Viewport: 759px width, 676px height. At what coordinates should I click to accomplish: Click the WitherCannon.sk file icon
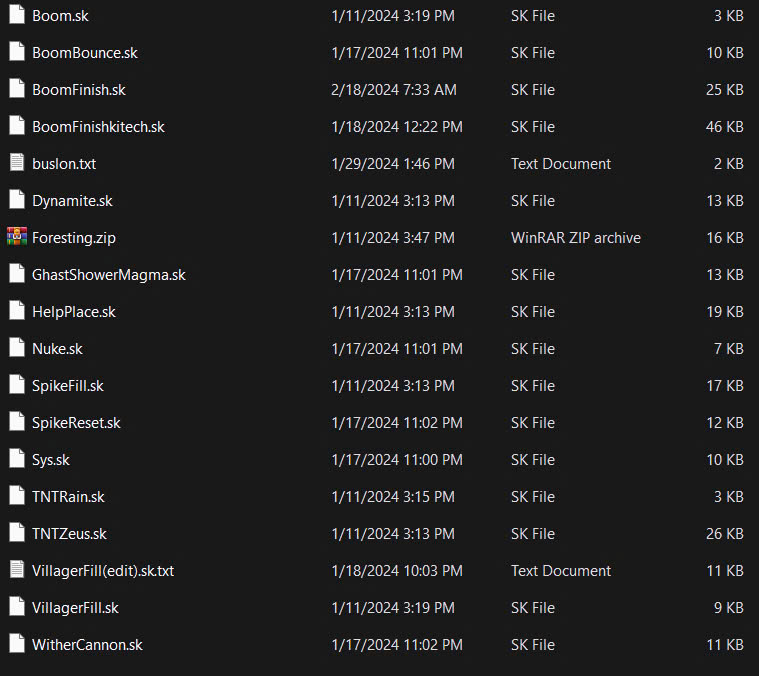pyautogui.click(x=16, y=644)
